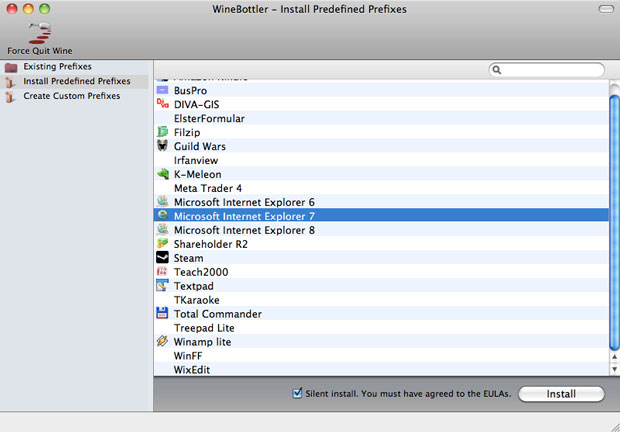Select the Meta Trader 4 entry
Screen dimensions: 620x432
(208, 188)
